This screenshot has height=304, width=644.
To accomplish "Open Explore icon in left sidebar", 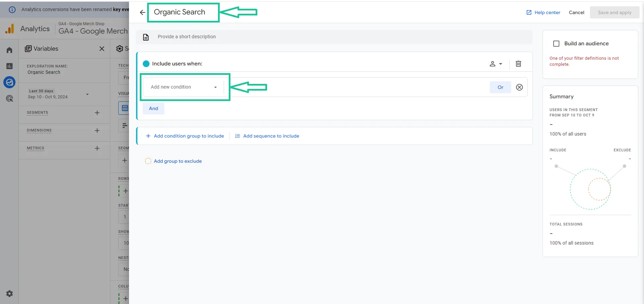I will pyautogui.click(x=9, y=82).
